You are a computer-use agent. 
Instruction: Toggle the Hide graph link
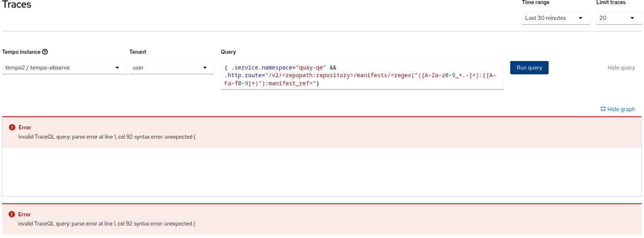(x=621, y=109)
